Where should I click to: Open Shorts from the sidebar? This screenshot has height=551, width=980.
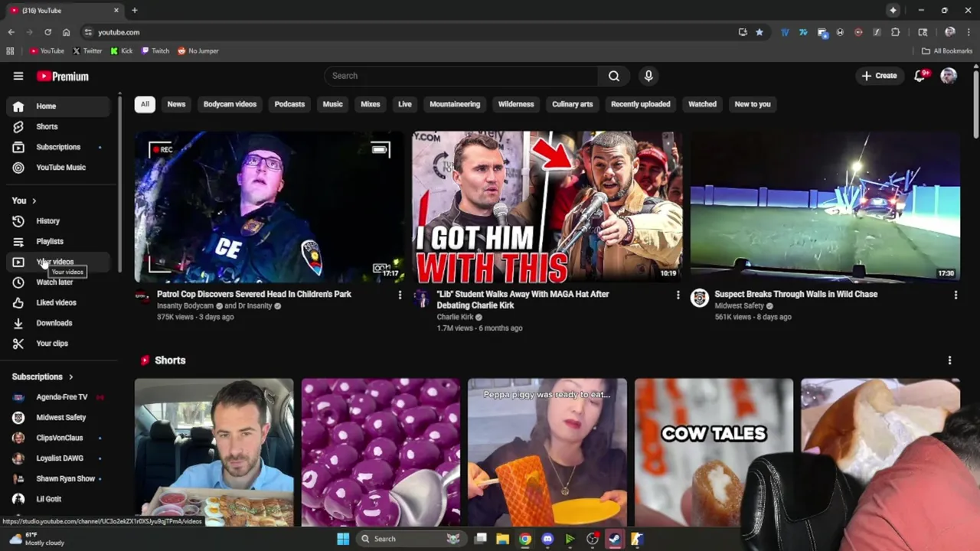(58, 126)
